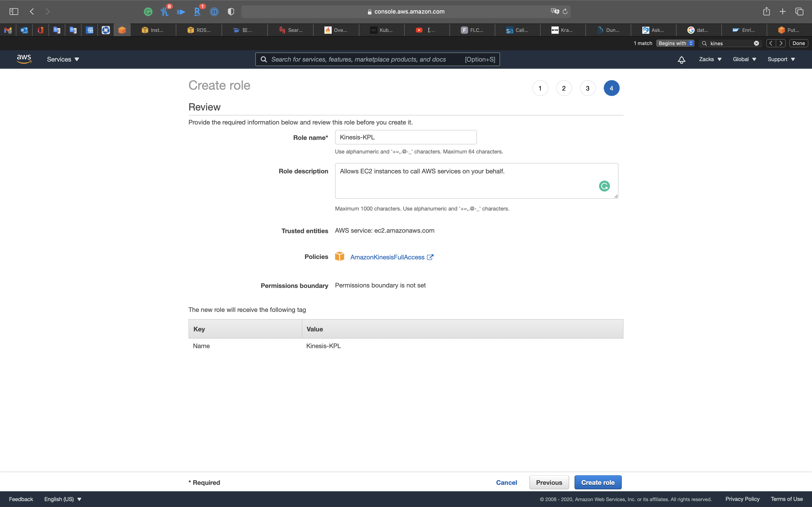
Task: Click the Role name input field
Action: [405, 137]
